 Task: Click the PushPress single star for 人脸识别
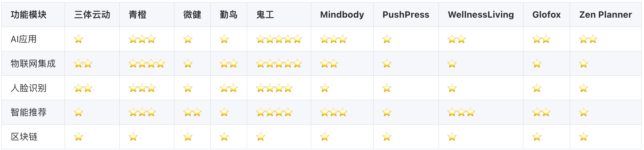[x=387, y=88]
